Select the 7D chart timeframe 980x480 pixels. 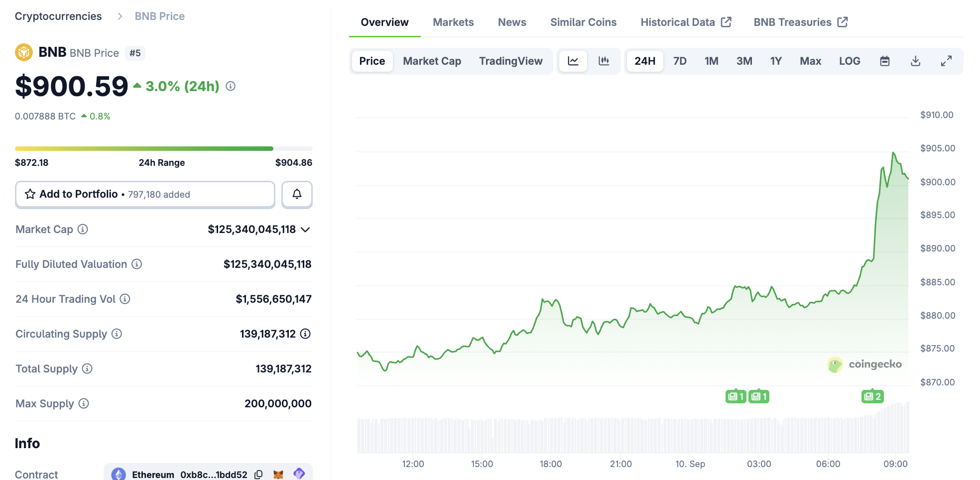pyautogui.click(x=679, y=61)
